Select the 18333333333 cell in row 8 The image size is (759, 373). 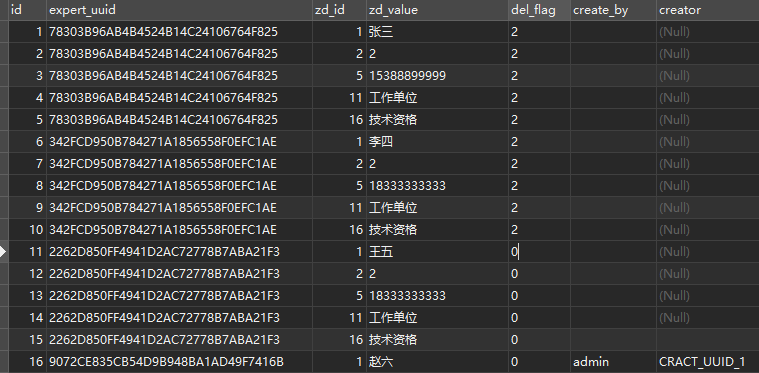tap(437, 186)
